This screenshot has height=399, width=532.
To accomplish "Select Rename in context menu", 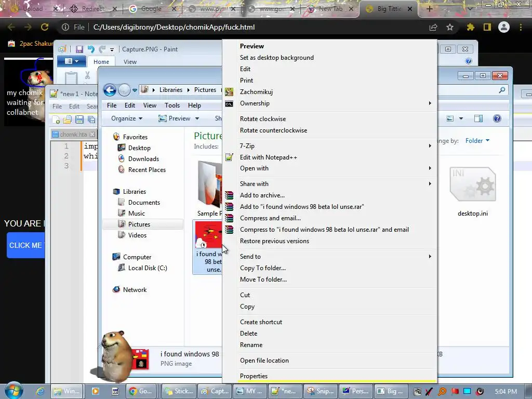I will tap(329, 345).
